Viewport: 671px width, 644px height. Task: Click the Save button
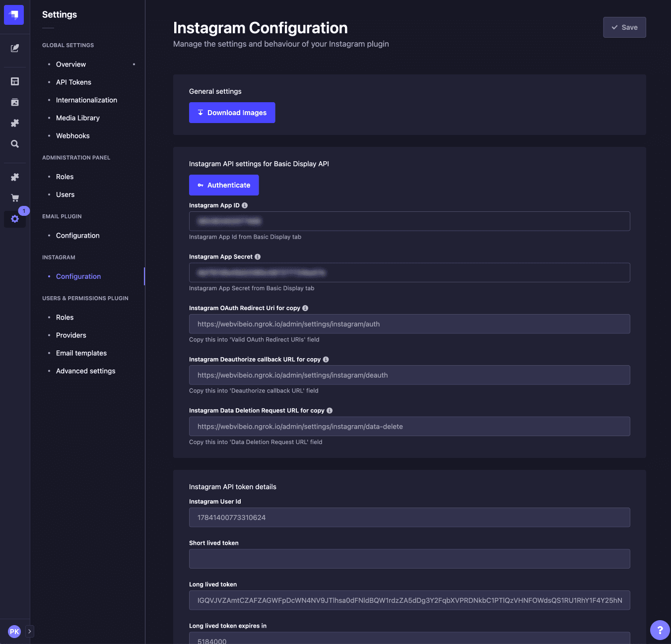tap(624, 27)
